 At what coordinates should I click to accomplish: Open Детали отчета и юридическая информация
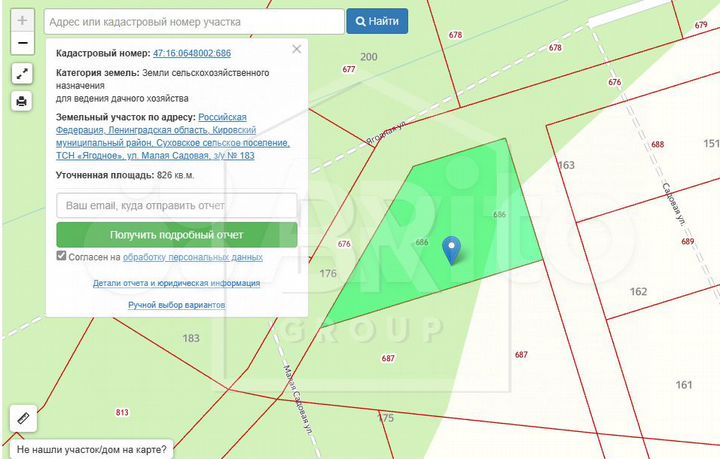176,283
